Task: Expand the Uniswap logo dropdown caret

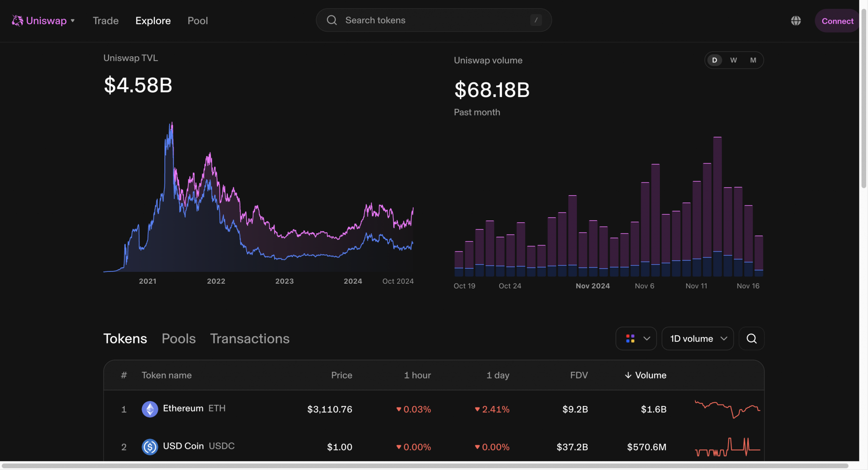Action: click(x=73, y=21)
